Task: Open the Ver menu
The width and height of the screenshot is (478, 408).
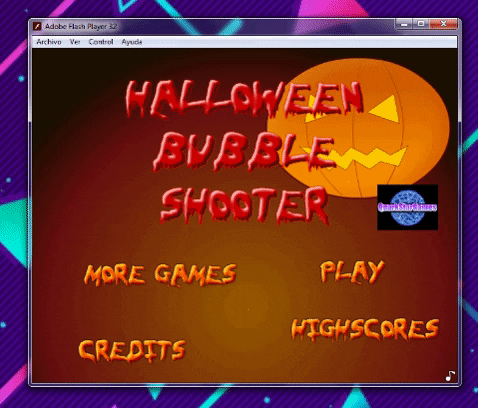Action: 75,42
